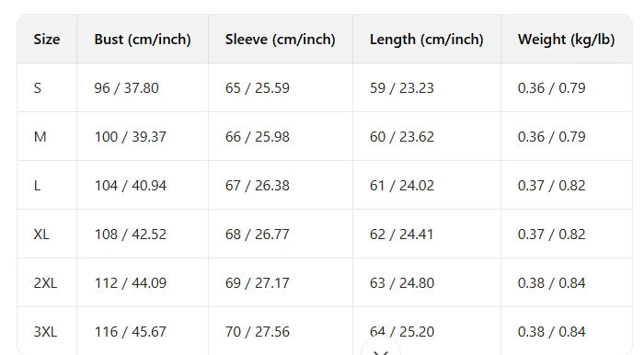Select the Bust (cm/inch) column header
The width and height of the screenshot is (644, 355).
(x=143, y=40)
